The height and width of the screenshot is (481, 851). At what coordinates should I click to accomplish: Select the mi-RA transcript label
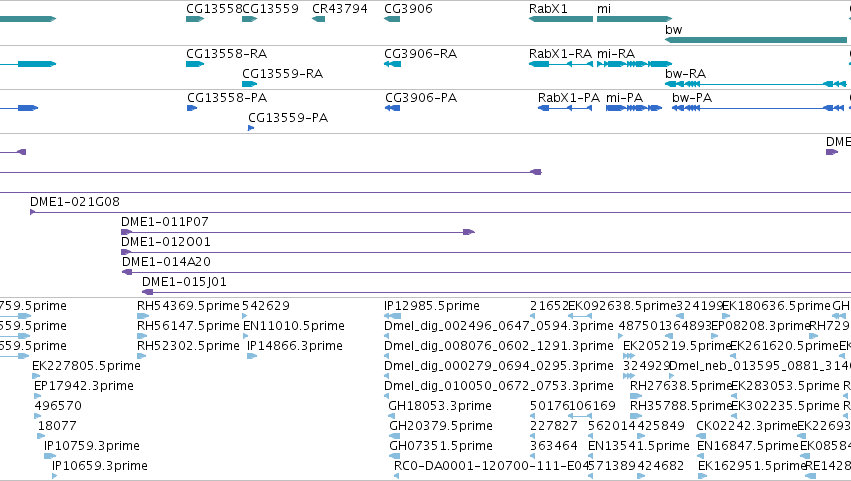[x=616, y=54]
